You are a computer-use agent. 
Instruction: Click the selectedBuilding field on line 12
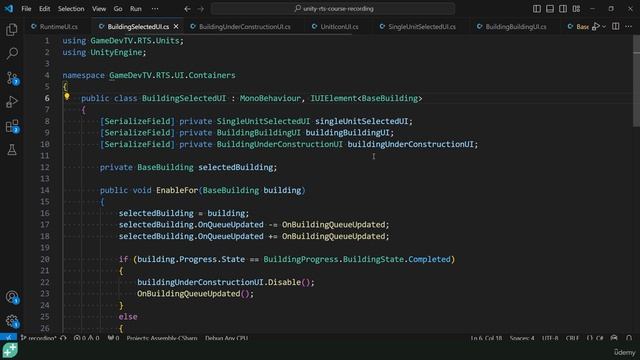click(236, 167)
